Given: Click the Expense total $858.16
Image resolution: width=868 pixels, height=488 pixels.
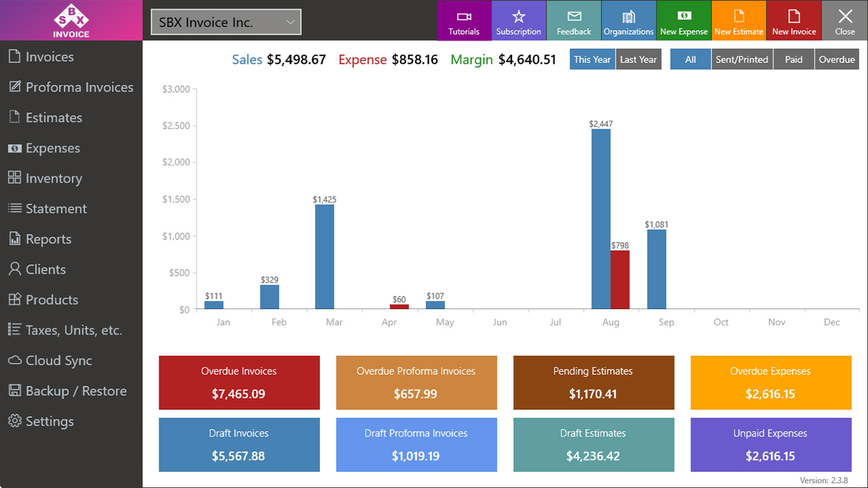Looking at the screenshot, I should (415, 60).
